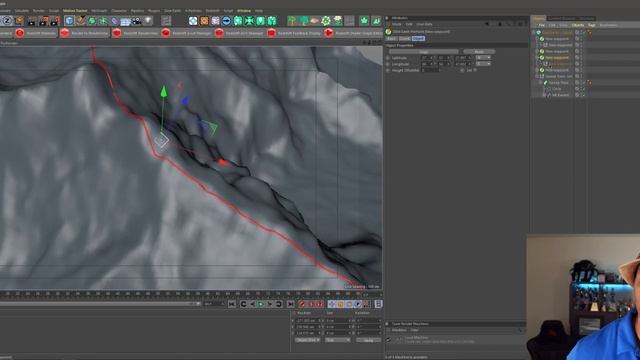Image resolution: width=640 pixels, height=360 pixels.
Task: Click the Position Y value field
Action: pos(307,327)
